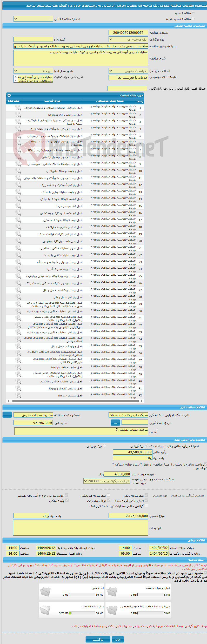
Task: Open متن قرارداد folder icon
Action: click(x=112, y=610)
